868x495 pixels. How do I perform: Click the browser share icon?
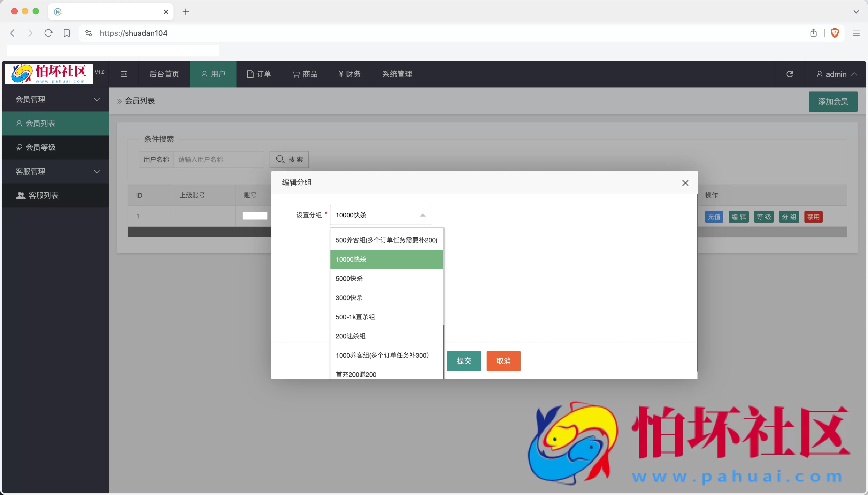[x=813, y=33]
